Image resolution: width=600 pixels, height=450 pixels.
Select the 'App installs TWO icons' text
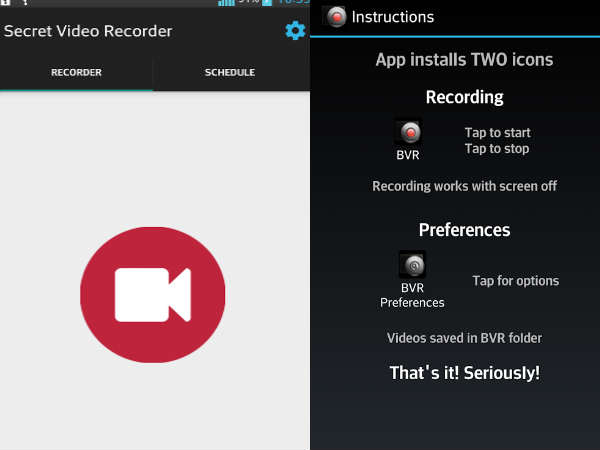tap(464, 60)
